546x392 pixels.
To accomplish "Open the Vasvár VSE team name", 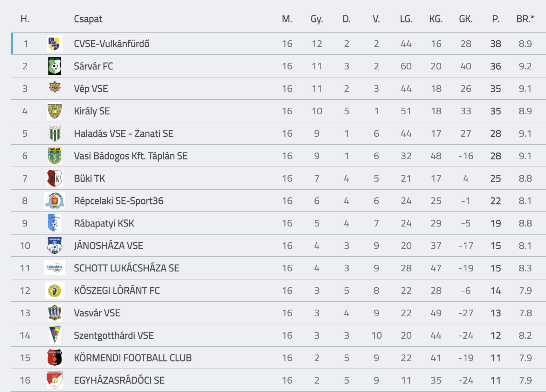I will point(97,313).
